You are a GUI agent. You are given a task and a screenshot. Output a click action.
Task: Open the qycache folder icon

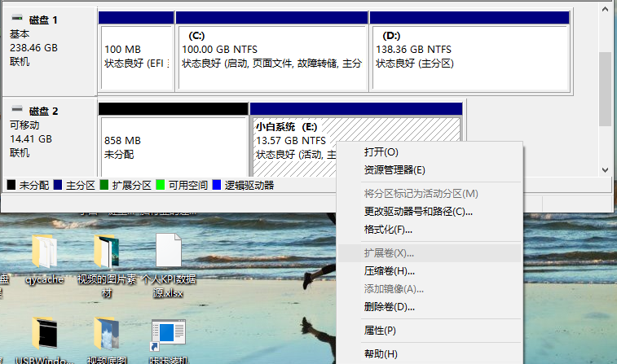tap(44, 252)
